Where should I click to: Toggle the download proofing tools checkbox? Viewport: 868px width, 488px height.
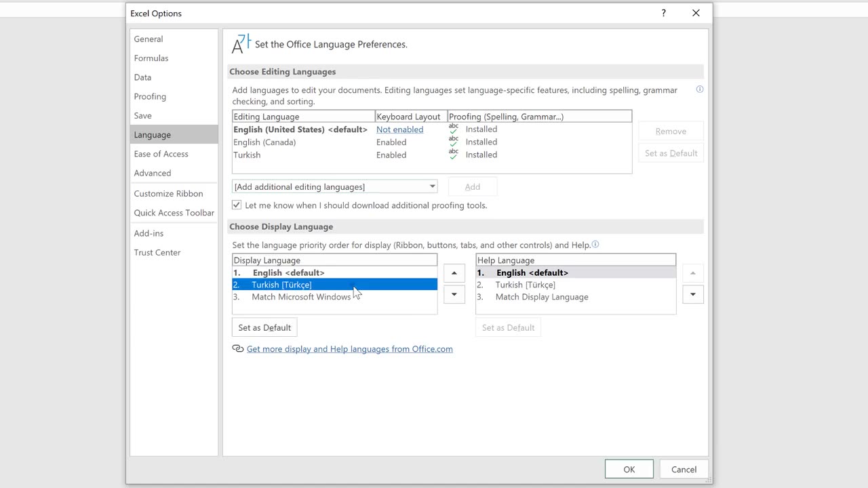click(x=237, y=205)
